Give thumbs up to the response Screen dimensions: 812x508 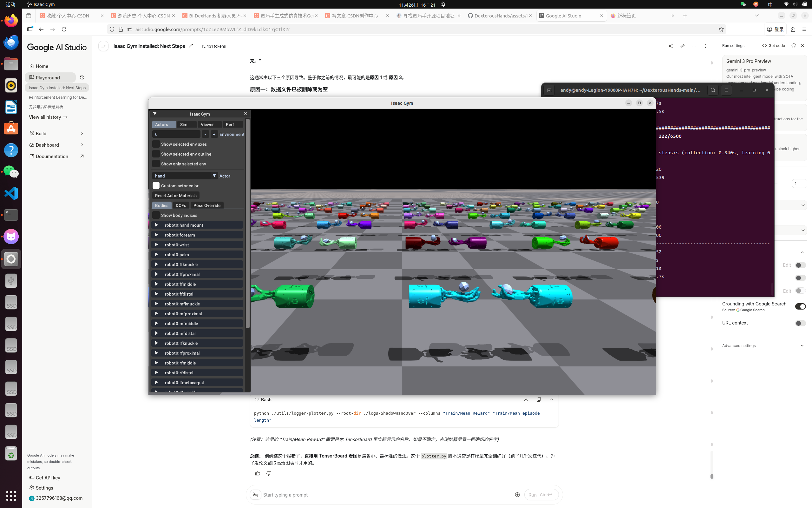(258, 473)
